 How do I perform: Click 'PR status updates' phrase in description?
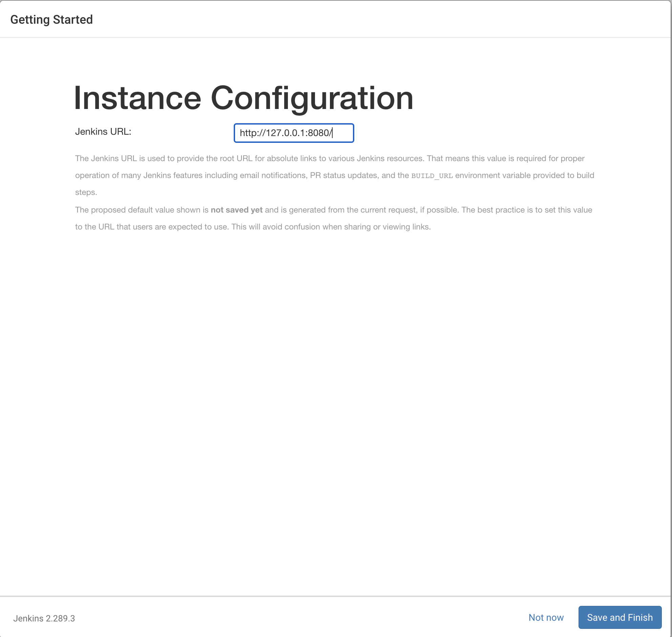point(343,176)
